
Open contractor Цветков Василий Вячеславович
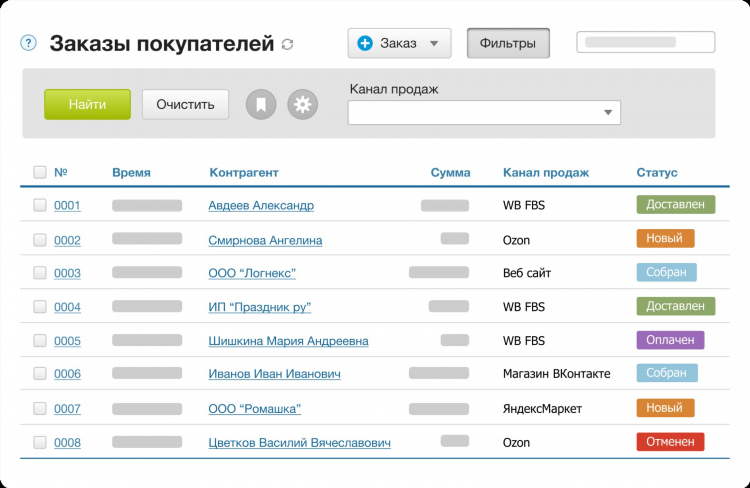pos(299,443)
